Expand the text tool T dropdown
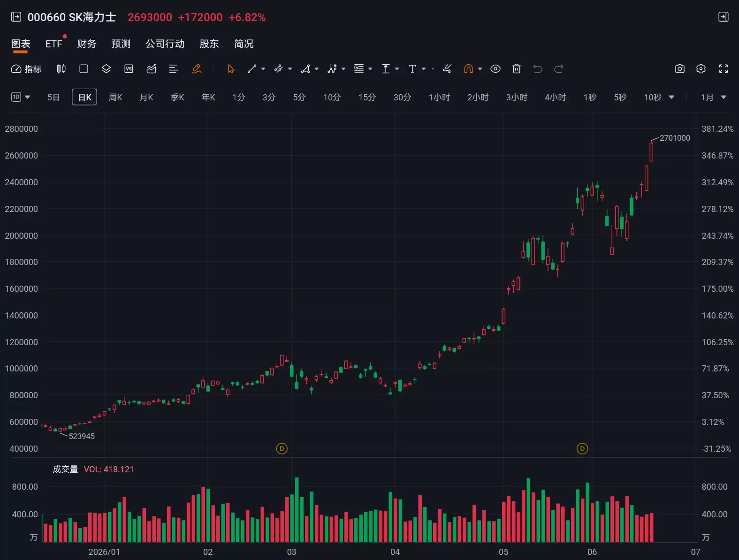Screen dimensions: 739x560 pyautogui.click(x=424, y=69)
